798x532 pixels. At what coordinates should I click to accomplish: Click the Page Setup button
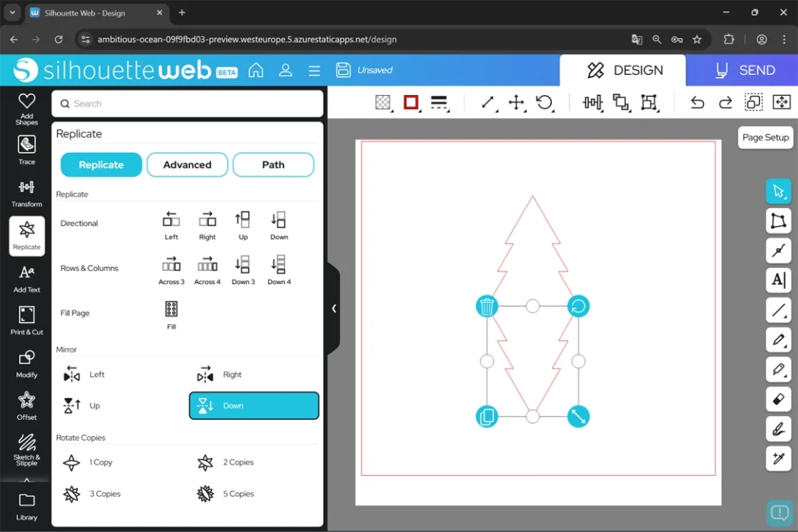click(x=765, y=137)
